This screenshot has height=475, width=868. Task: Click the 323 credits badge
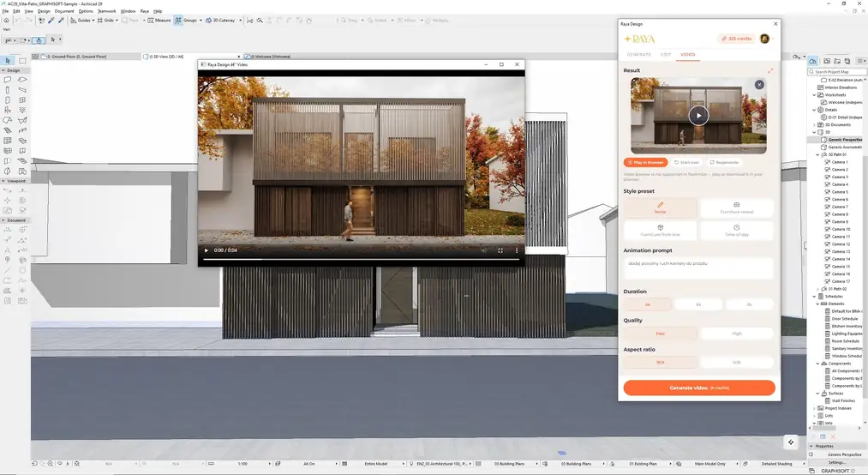click(x=737, y=39)
